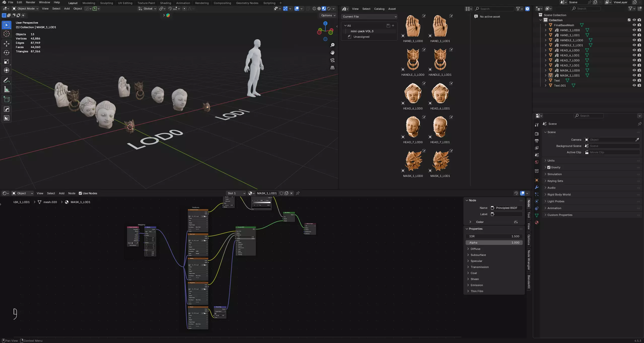Activate the Measure tool
This screenshot has height=343, width=644.
coord(7,90)
